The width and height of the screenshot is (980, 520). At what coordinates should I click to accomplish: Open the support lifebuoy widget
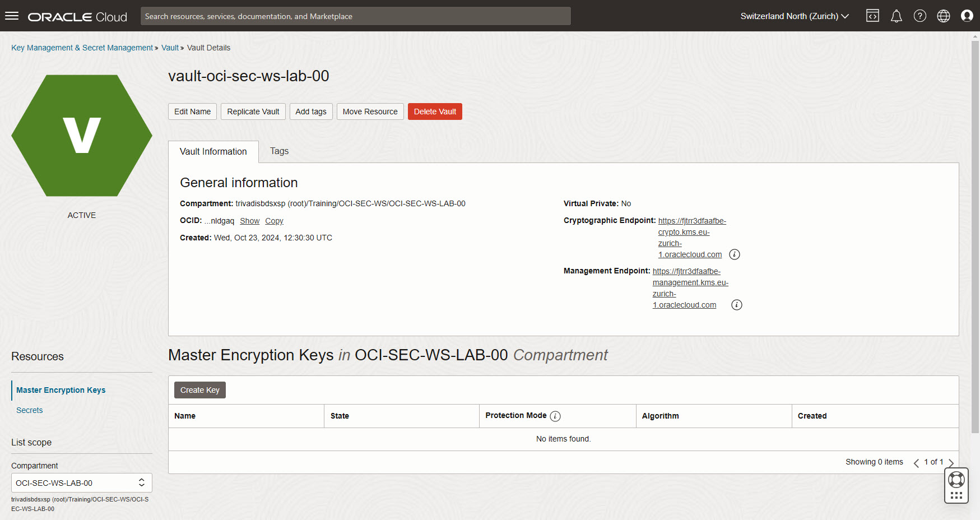pos(956,486)
